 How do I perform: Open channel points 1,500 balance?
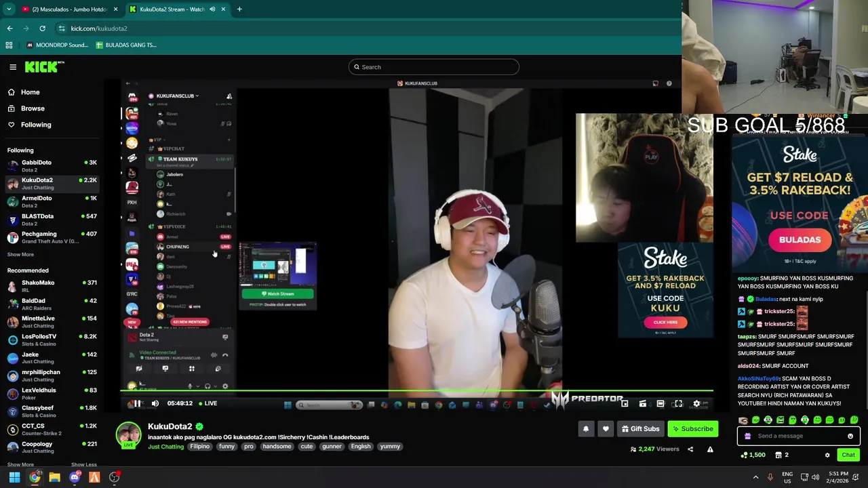pyautogui.click(x=753, y=455)
